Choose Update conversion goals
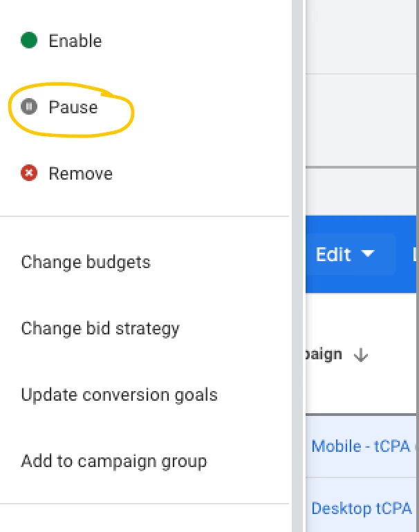Screen dimensions: 419x532 coord(119,395)
